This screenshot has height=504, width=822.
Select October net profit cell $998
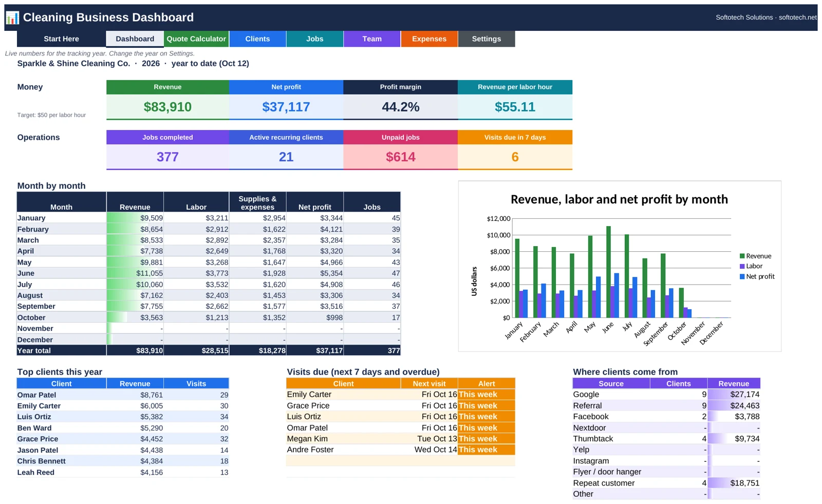coord(315,318)
